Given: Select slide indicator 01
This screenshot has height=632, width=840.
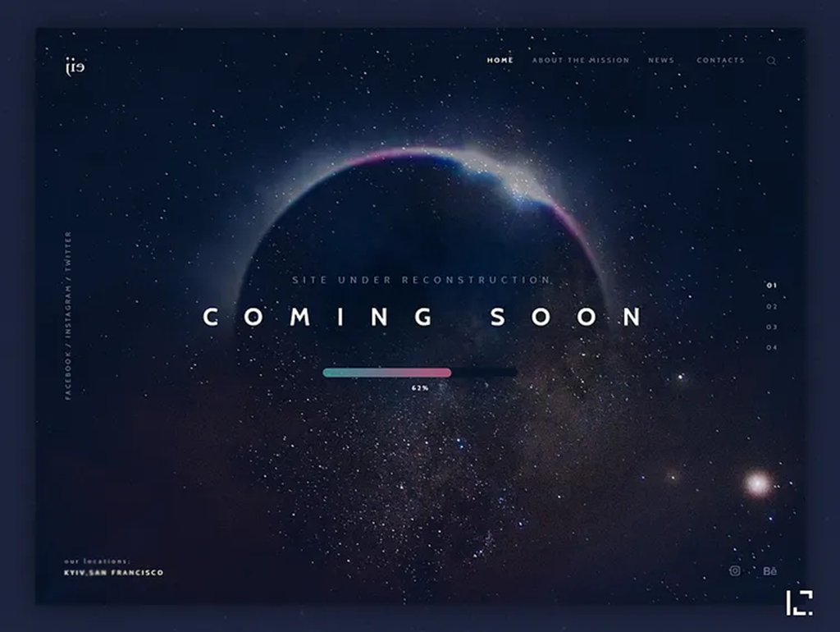Looking at the screenshot, I should pyautogui.click(x=771, y=286).
